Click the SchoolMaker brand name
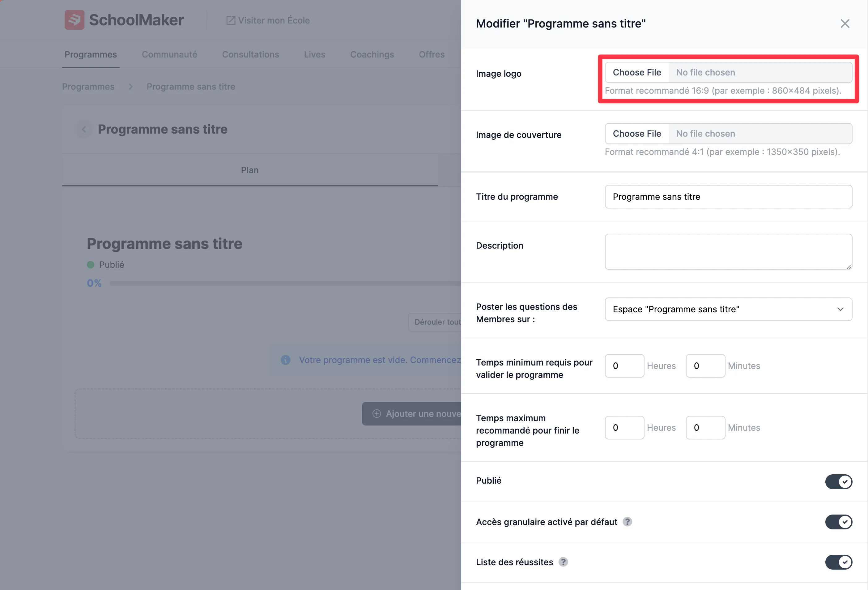This screenshot has width=868, height=590. 136,20
